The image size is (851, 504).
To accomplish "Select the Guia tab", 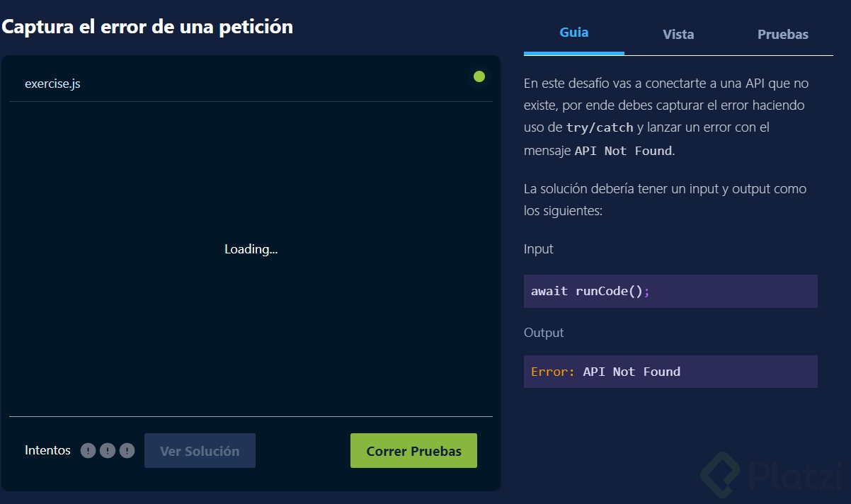I will [x=573, y=32].
